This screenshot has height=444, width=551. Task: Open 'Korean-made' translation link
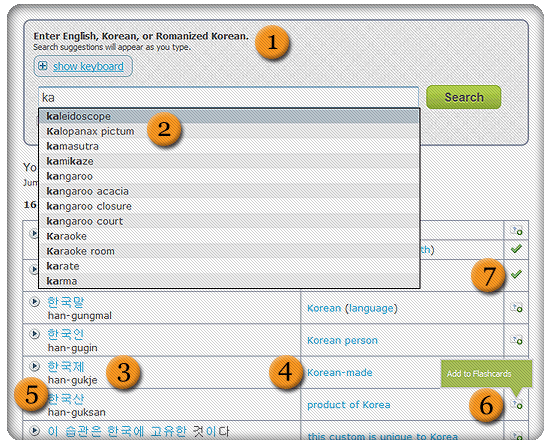coord(339,372)
